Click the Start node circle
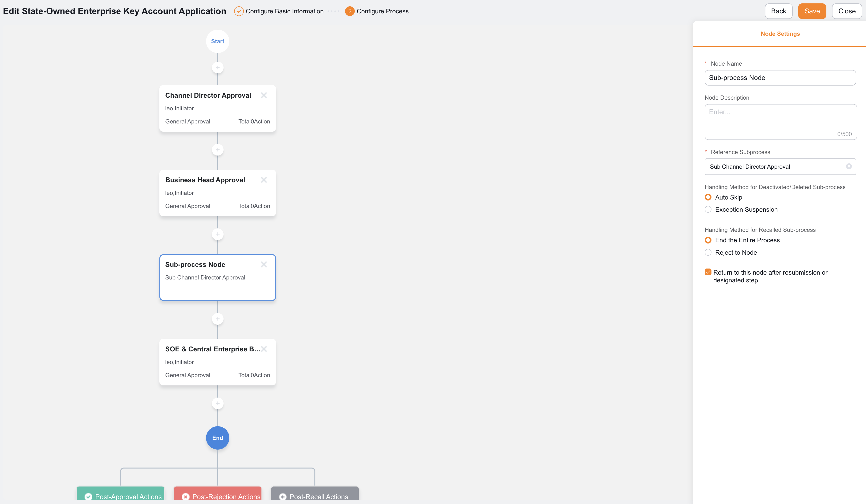 coord(217,41)
